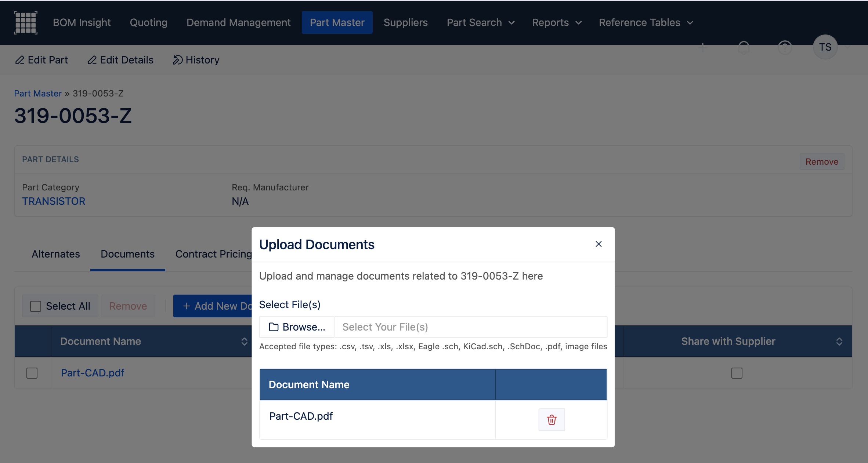
Task: Click the Browse folder icon button
Action: (297, 327)
